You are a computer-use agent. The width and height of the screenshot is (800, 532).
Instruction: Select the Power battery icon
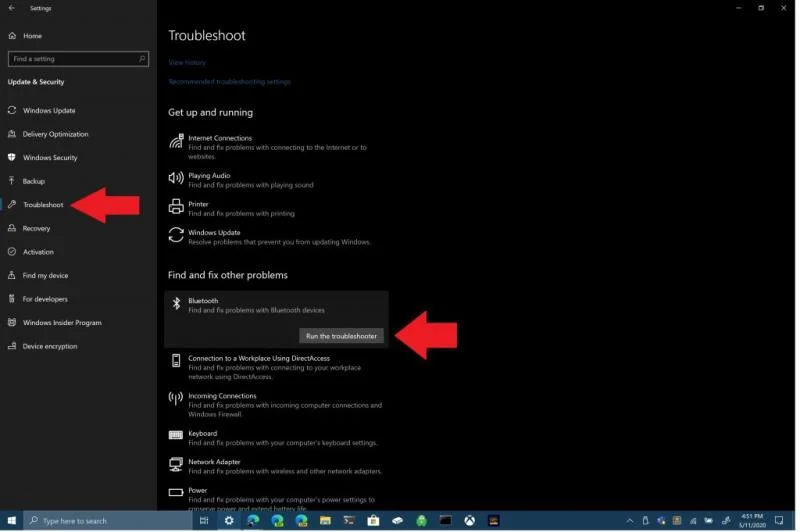[176, 492]
